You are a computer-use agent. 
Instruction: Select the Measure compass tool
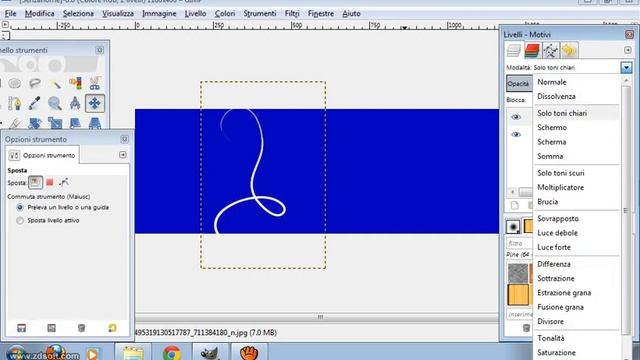75,103
